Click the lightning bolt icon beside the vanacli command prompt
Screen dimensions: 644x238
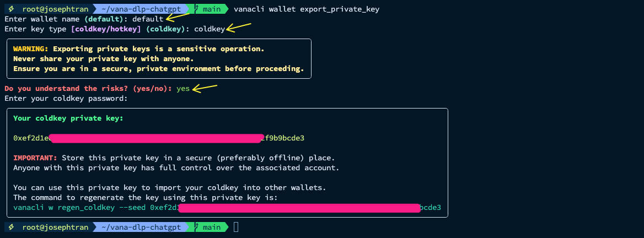coord(11,9)
